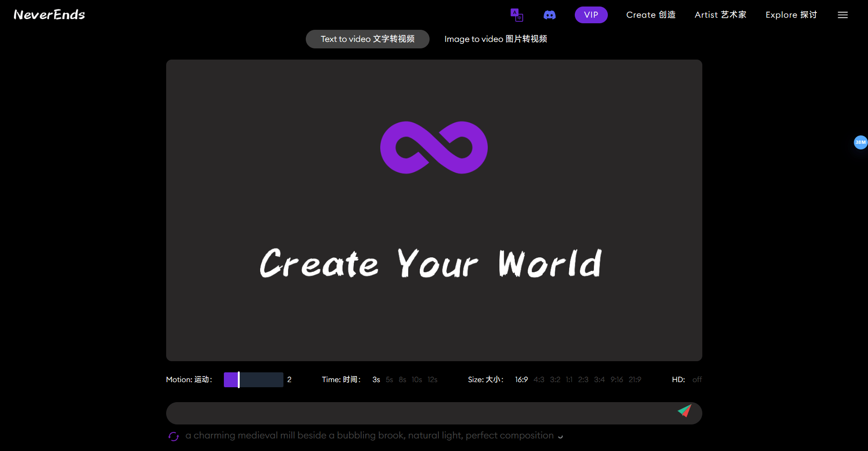Image resolution: width=868 pixels, height=451 pixels.
Task: Click the language translate icon
Action: pos(517,15)
